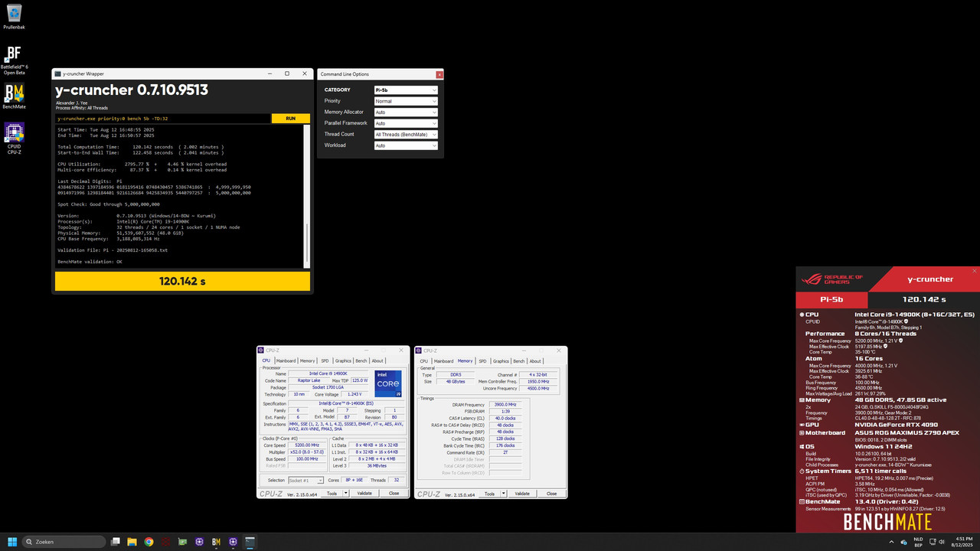The height and width of the screenshot is (551, 980).
Task: Click Tools button in left CPU-Z window
Action: (x=332, y=493)
